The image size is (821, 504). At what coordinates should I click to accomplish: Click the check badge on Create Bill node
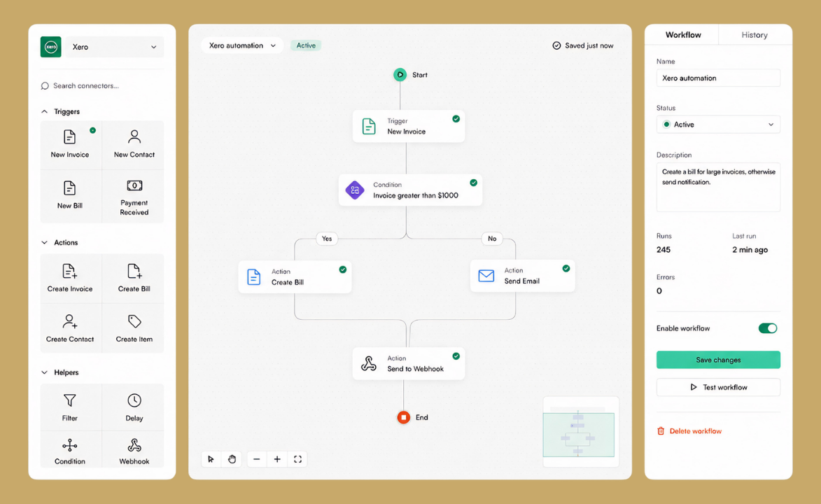pyautogui.click(x=342, y=269)
